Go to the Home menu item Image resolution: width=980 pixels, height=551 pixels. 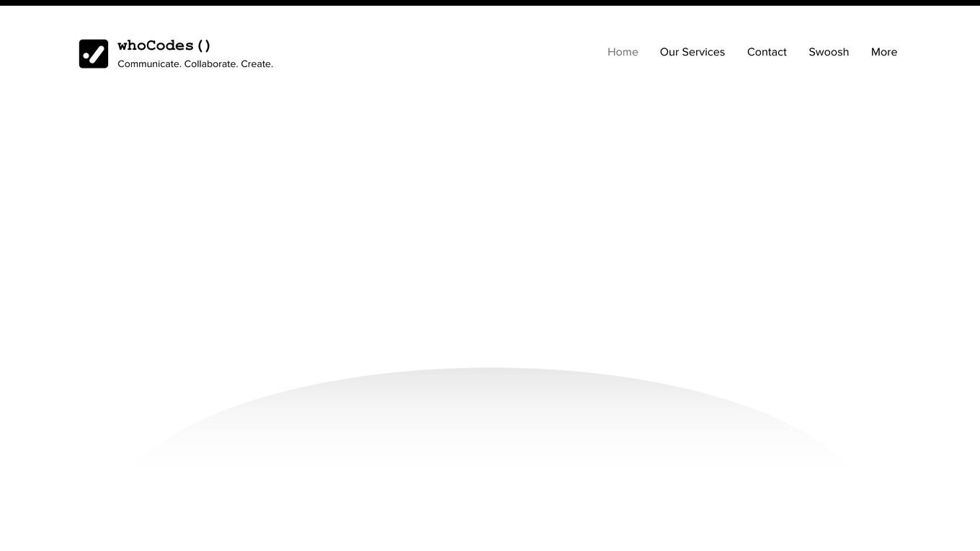click(x=623, y=52)
